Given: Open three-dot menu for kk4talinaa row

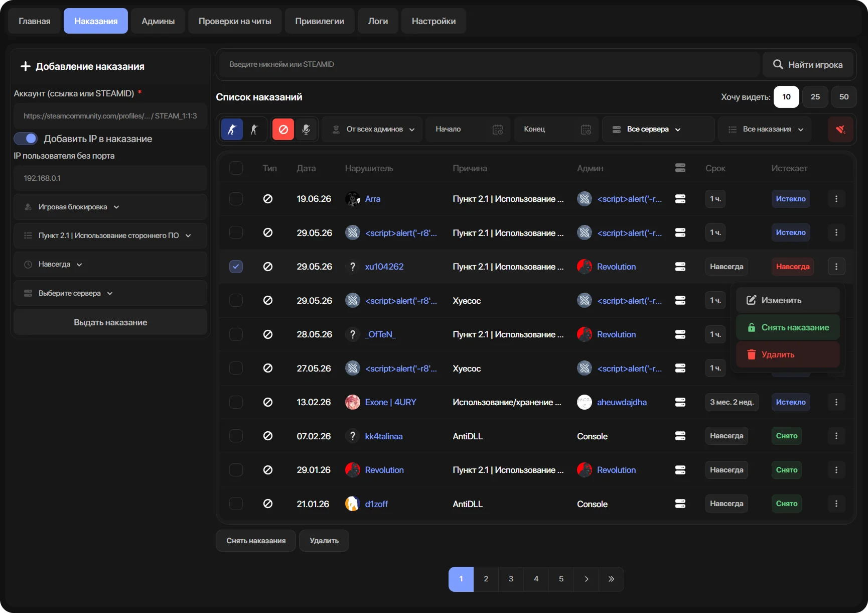Looking at the screenshot, I should point(836,436).
